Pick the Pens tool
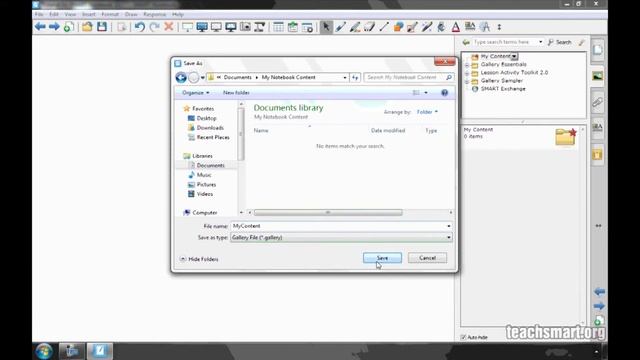The width and height of the screenshot is (640, 360). coord(340,27)
